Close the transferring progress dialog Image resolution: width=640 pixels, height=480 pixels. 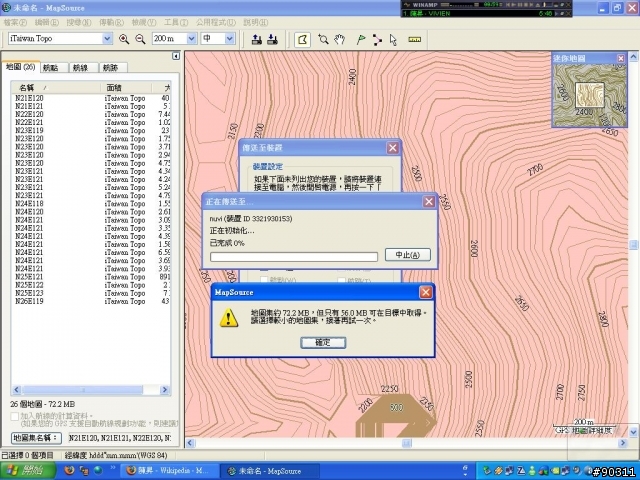pos(429,202)
